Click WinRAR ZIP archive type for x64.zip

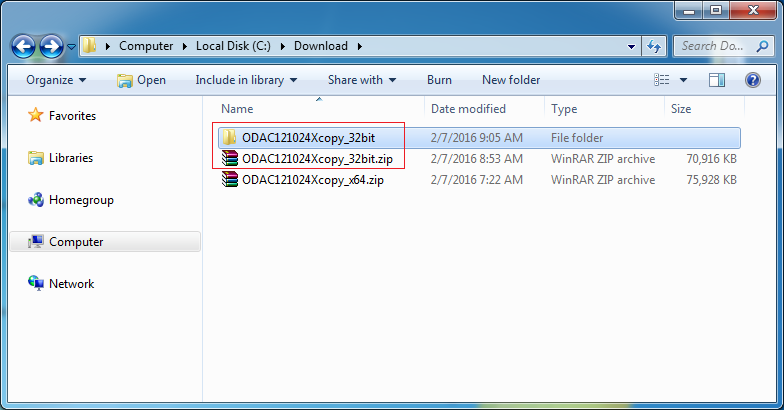(603, 180)
